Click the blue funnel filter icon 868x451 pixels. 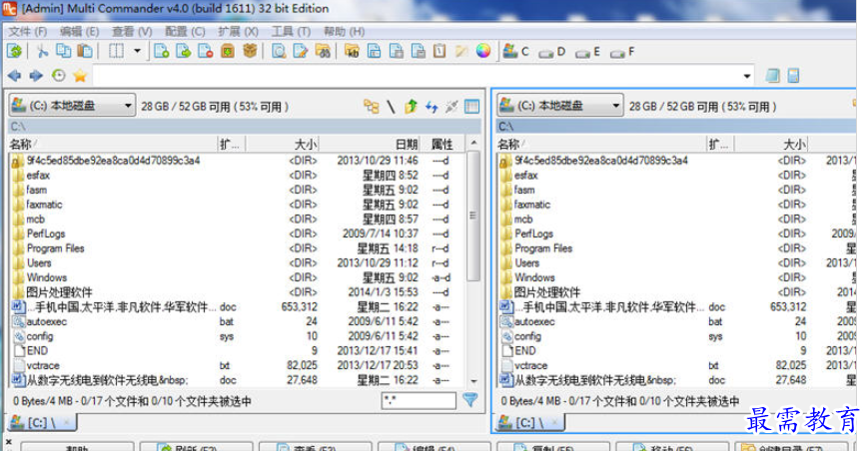tap(470, 400)
